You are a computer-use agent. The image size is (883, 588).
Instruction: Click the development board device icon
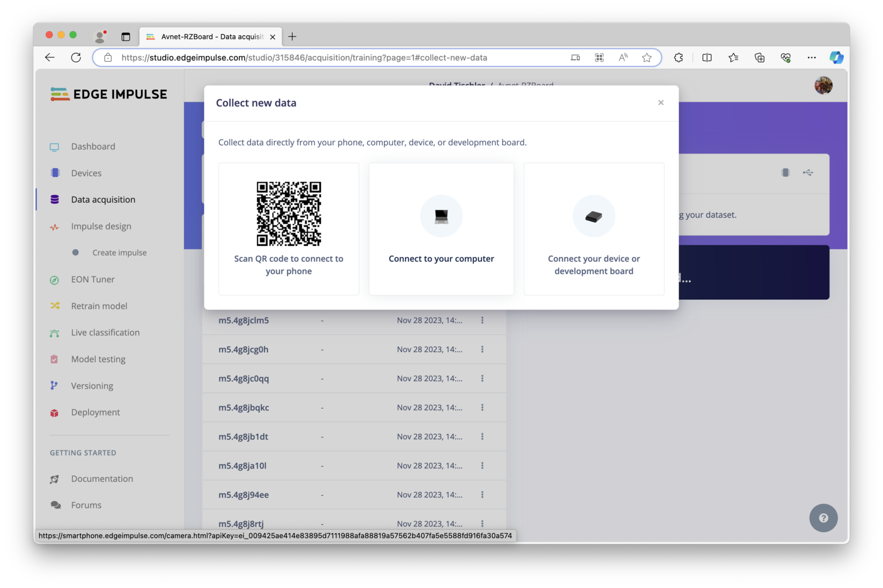[x=594, y=216]
